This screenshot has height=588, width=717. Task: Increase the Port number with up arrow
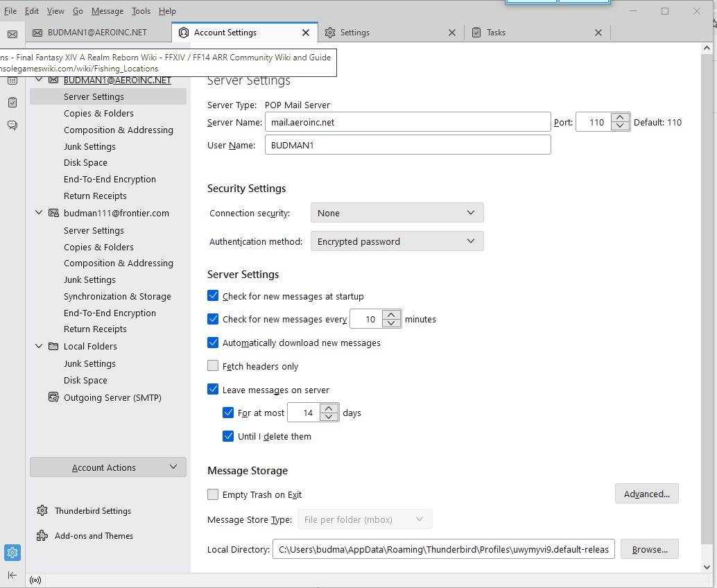(x=621, y=118)
